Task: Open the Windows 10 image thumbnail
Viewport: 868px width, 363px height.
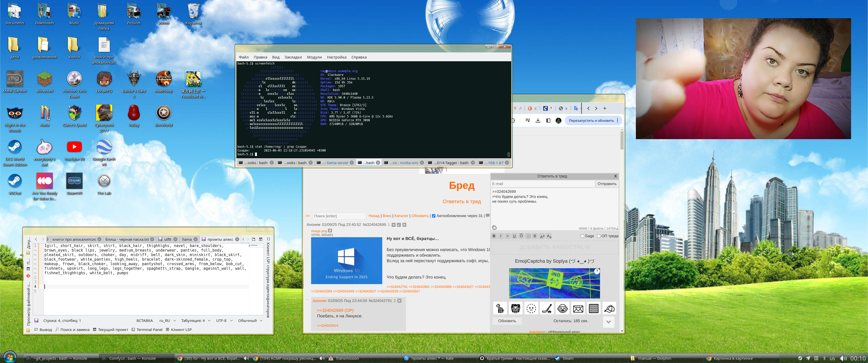Action: click(346, 261)
